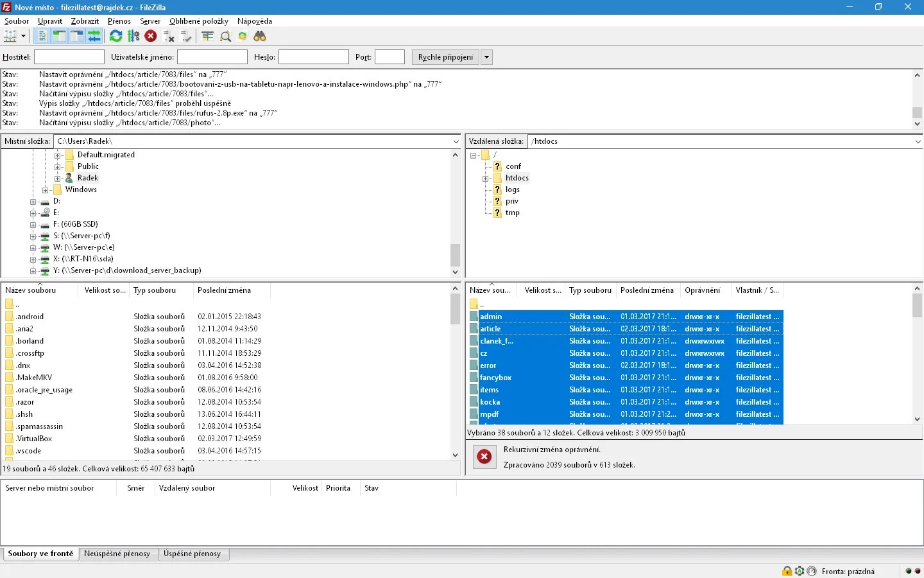Viewport: 924px width, 578px height.
Task: Focus the Uživatelské jméno input field
Action: pos(212,57)
